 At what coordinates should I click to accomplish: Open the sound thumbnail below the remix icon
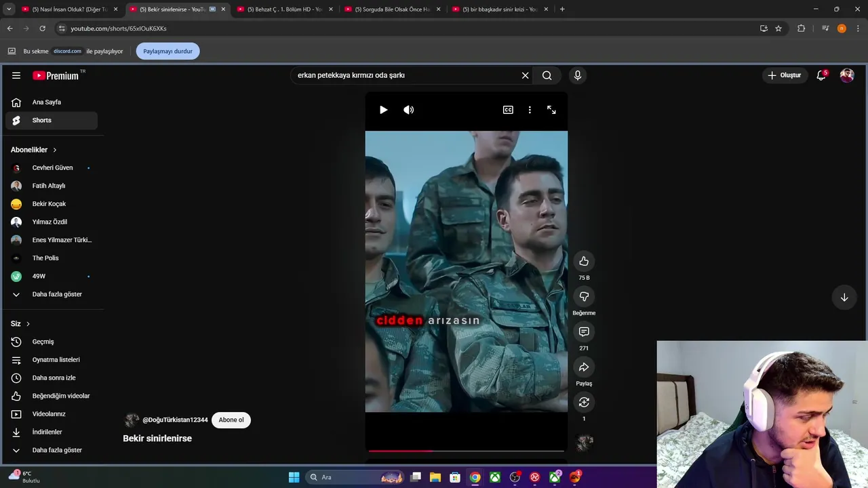(x=584, y=443)
